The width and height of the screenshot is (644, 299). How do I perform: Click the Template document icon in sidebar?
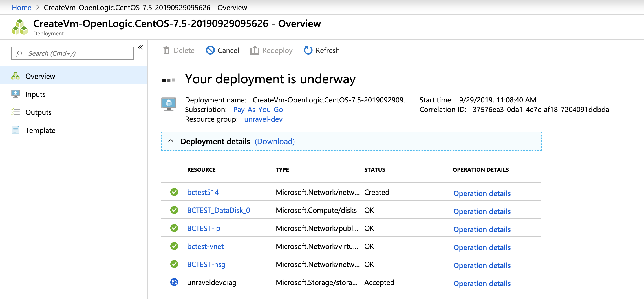pos(16,130)
